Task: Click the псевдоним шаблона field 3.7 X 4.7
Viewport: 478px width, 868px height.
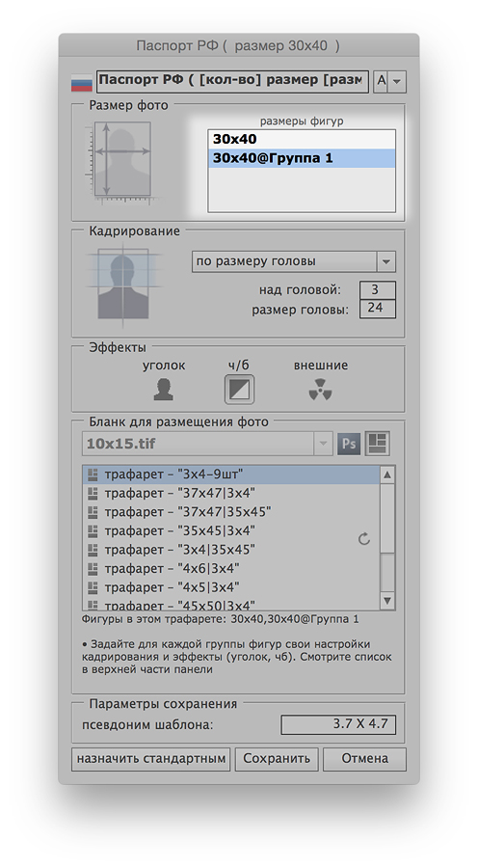Action: pyautogui.click(x=338, y=724)
